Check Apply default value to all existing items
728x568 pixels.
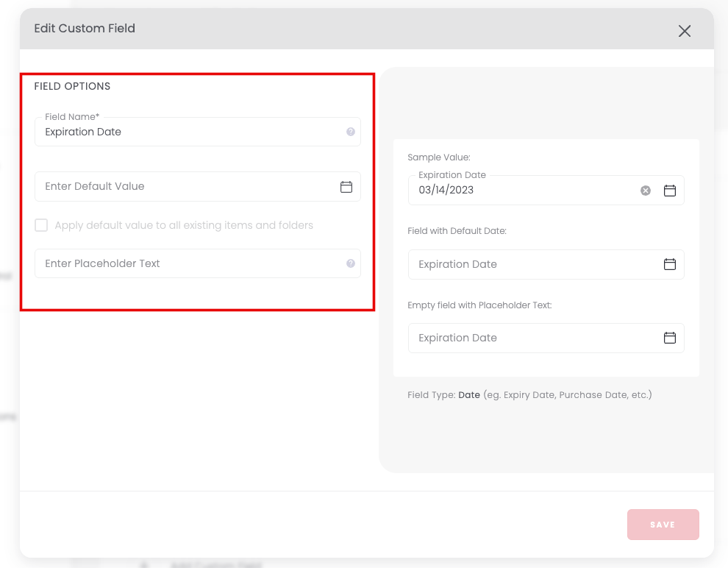(x=41, y=225)
